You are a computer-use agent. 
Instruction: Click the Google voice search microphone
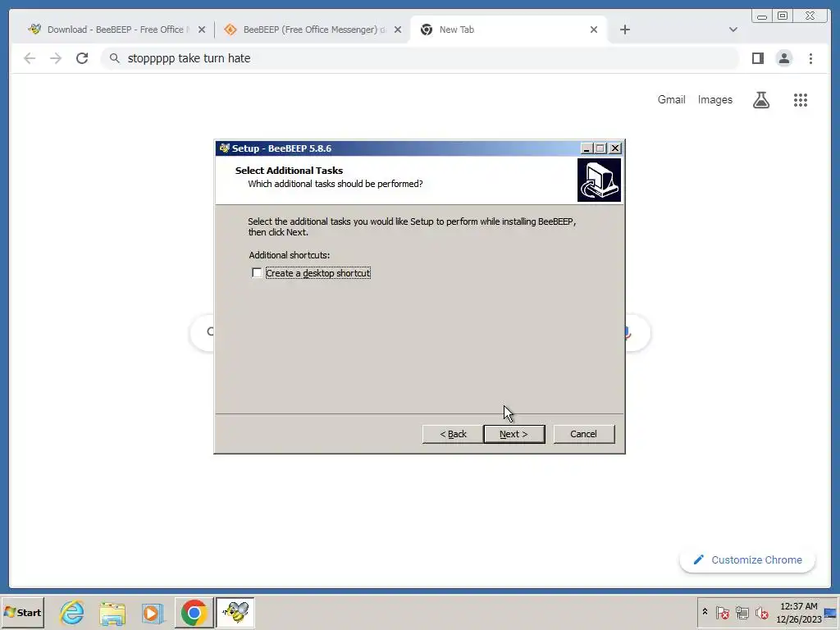[628, 333]
